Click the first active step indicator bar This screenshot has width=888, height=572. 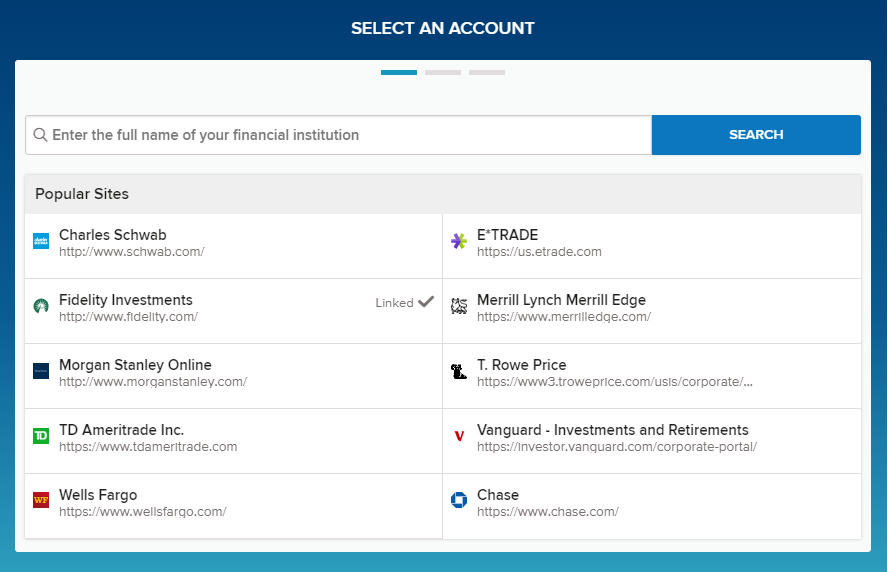pos(399,72)
